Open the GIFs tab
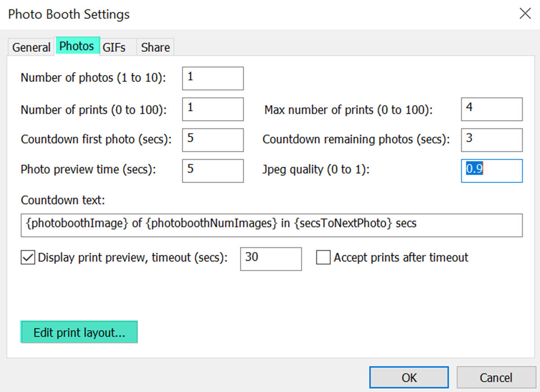 click(114, 47)
